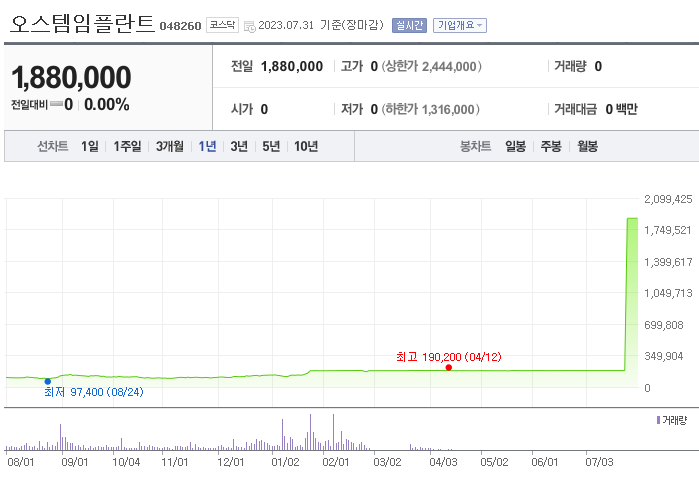Click the stock name 오스템임플란트
699x488 pixels.
(x=82, y=23)
